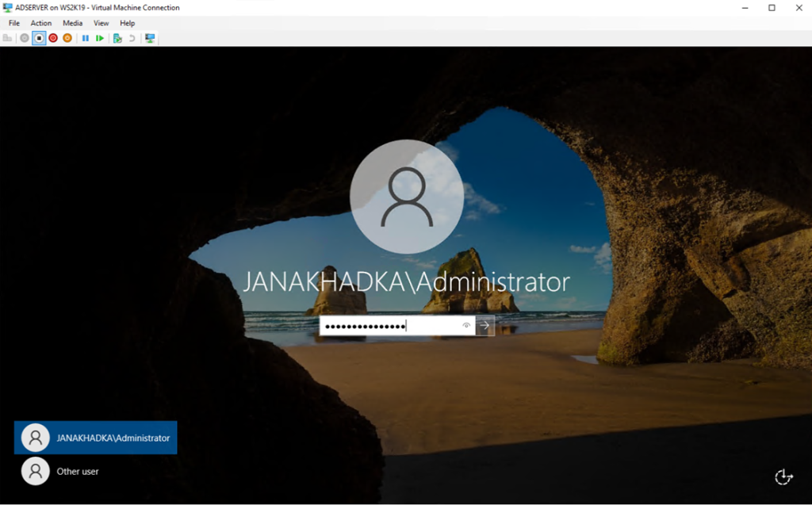Click the grey Start VM toolbar icon
Screen dimensions: 812x505
click(x=25, y=38)
